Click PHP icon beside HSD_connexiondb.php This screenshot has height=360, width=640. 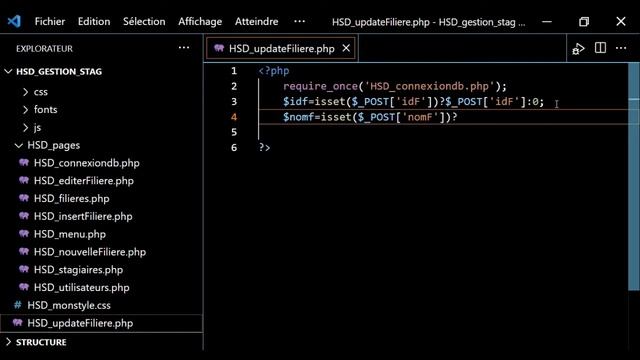tap(24, 162)
